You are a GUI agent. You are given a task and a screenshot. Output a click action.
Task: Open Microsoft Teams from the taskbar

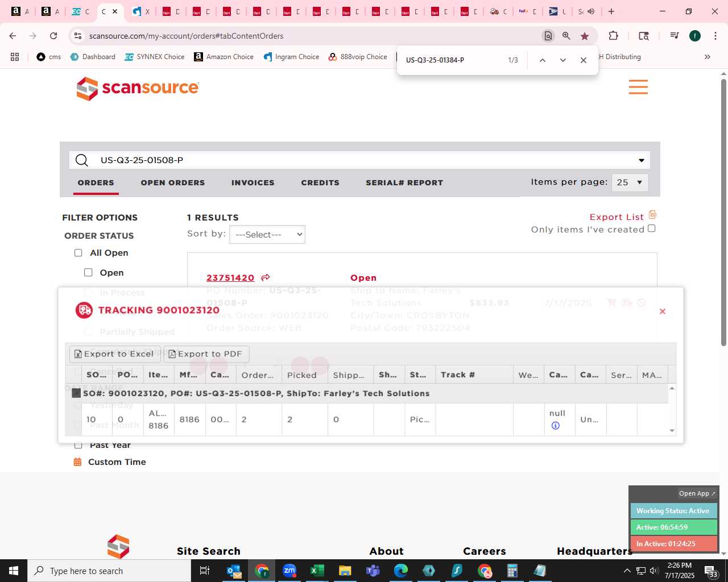coord(373,571)
